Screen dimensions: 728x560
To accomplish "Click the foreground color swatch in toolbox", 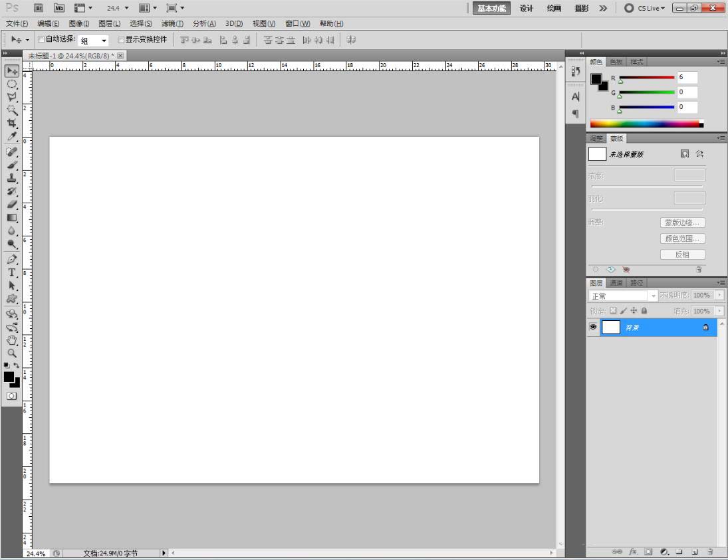I will point(9,377).
